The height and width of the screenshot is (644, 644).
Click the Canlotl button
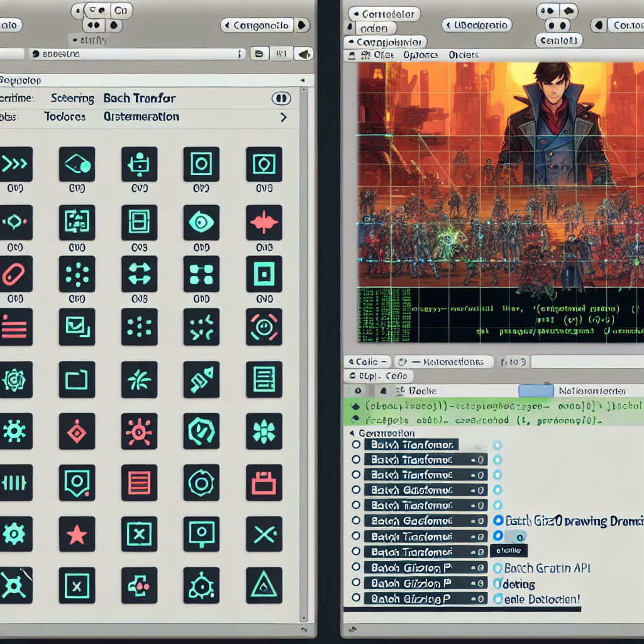click(x=558, y=40)
